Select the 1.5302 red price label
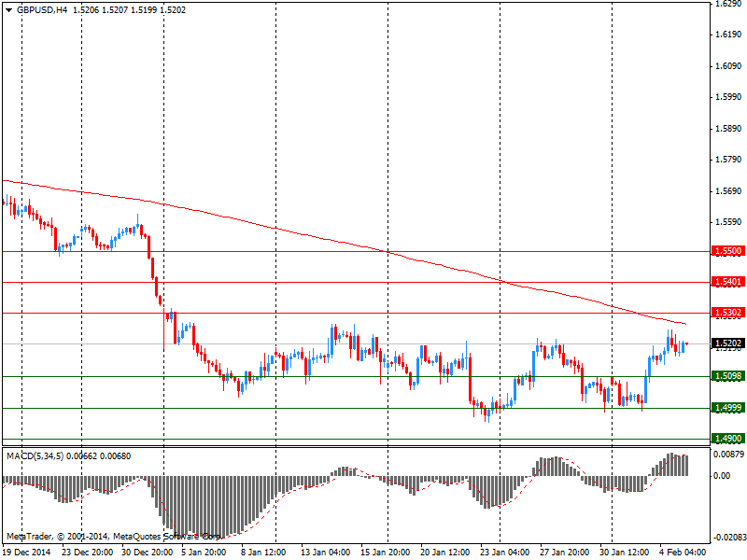The width and height of the screenshot is (747, 560). pos(727,313)
